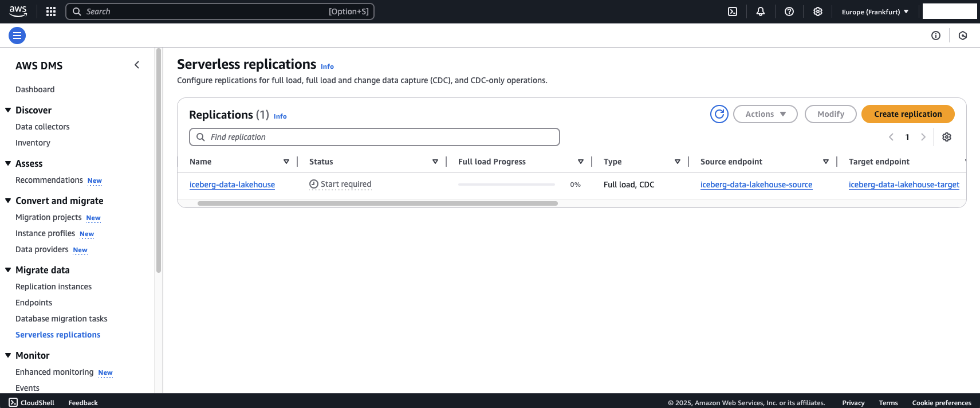Collapse the Migrate data section

8,270
